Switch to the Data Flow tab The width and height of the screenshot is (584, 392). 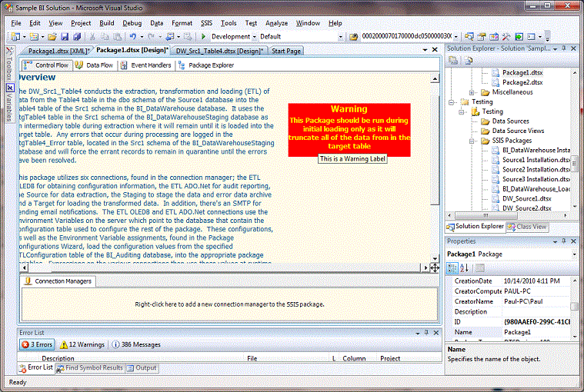(x=94, y=65)
